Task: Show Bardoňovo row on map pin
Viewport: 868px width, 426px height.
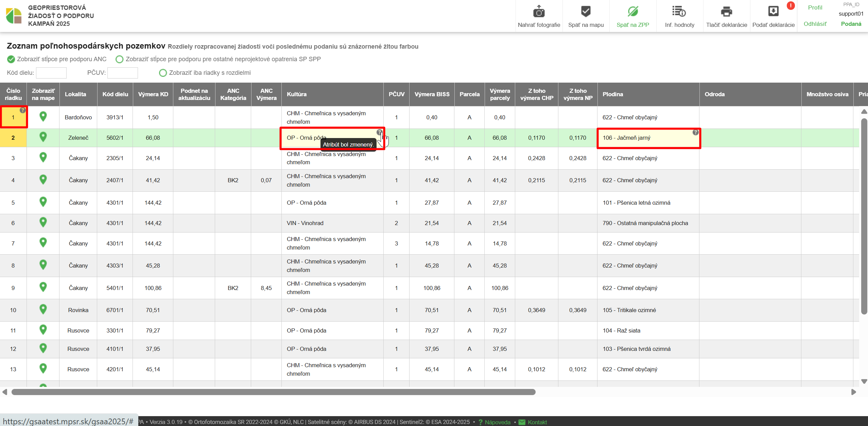Action: pos(43,117)
